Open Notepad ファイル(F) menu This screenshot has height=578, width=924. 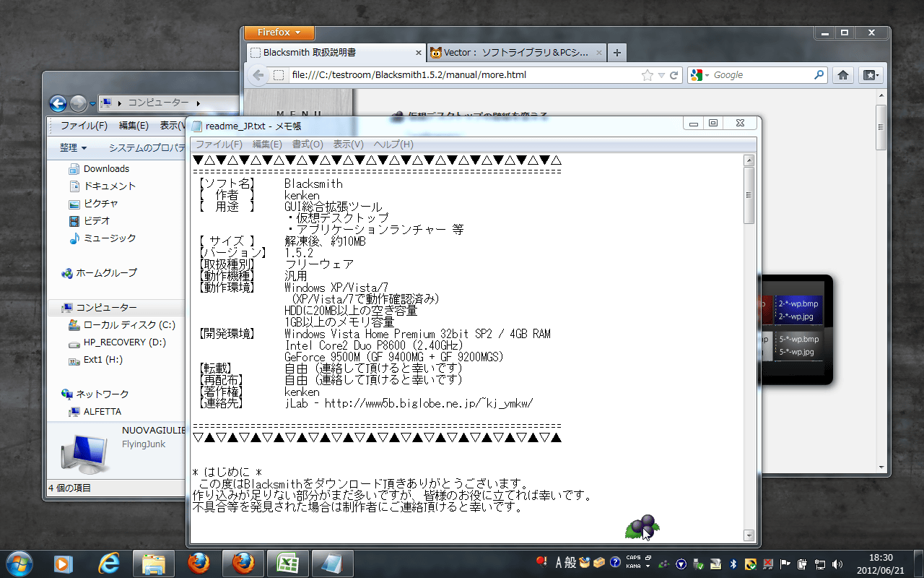(x=219, y=144)
